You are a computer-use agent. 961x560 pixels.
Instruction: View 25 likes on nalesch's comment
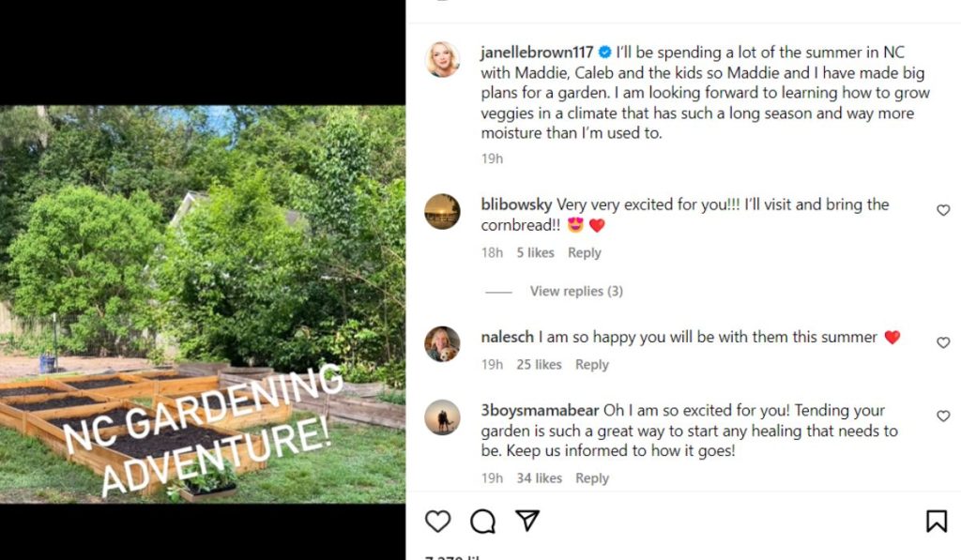(x=539, y=365)
